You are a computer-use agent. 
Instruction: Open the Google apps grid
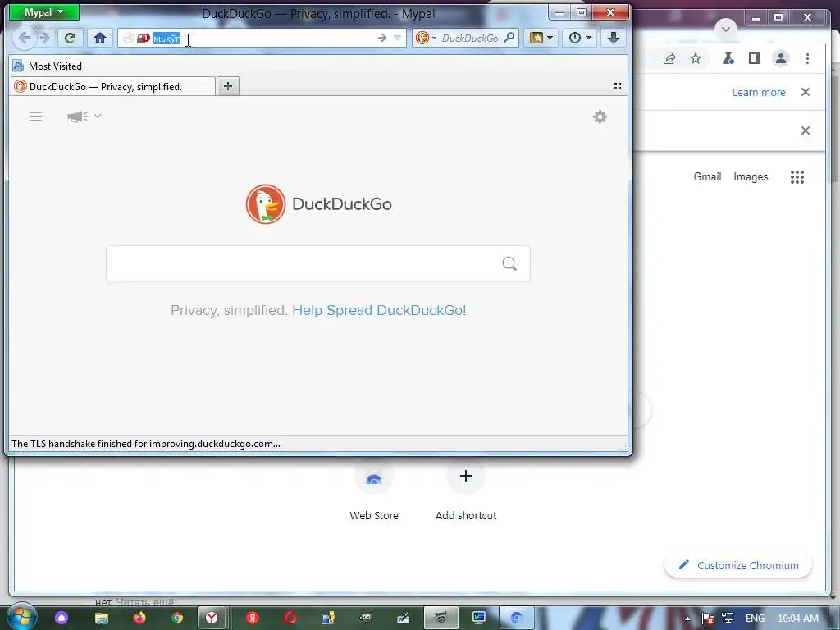[797, 177]
